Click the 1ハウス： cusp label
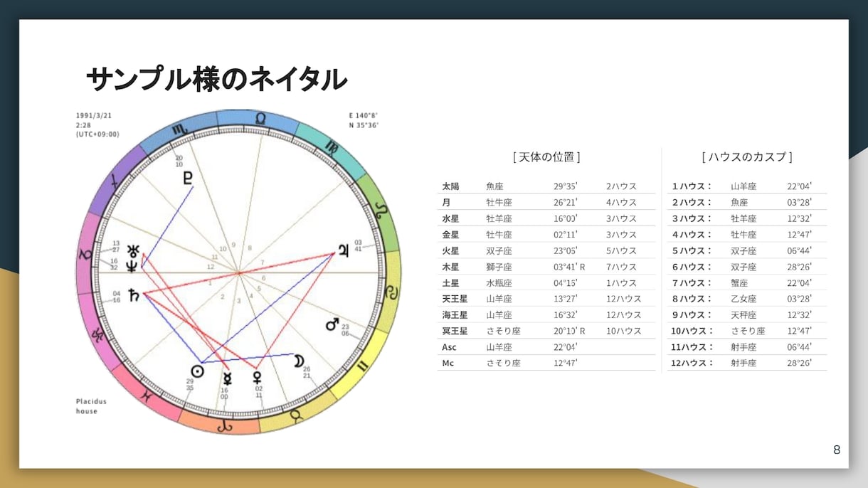868x488 pixels. pos(692,186)
